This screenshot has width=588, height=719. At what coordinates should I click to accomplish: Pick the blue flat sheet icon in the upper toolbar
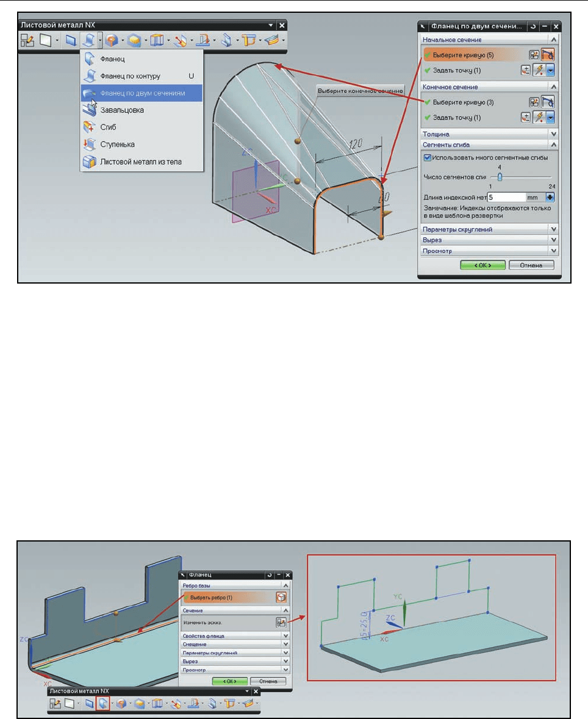coord(70,40)
